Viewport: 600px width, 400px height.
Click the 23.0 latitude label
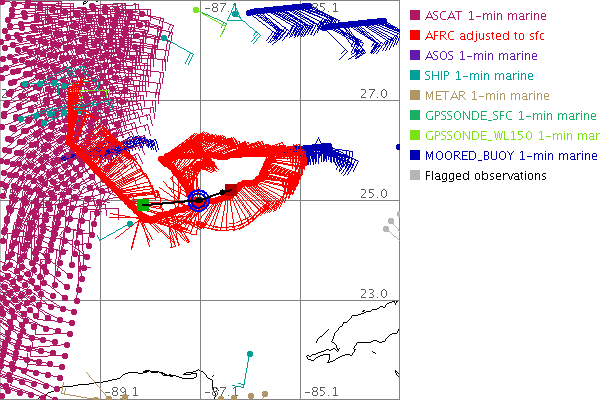click(373, 293)
